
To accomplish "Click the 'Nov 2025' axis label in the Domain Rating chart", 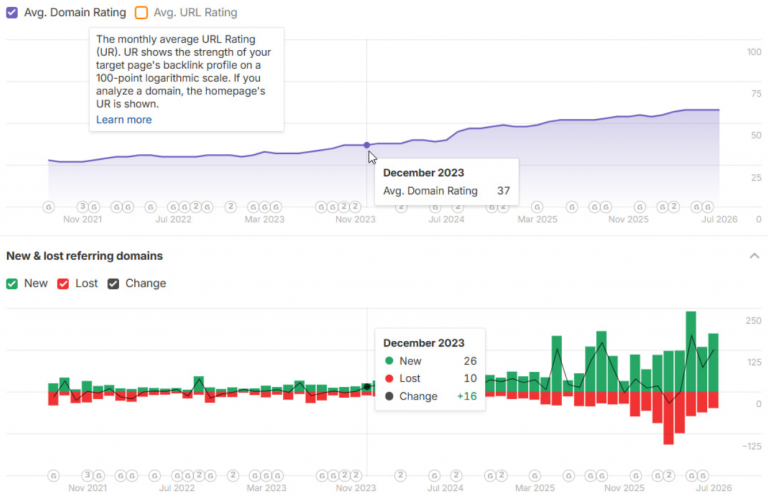I will coord(628,219).
